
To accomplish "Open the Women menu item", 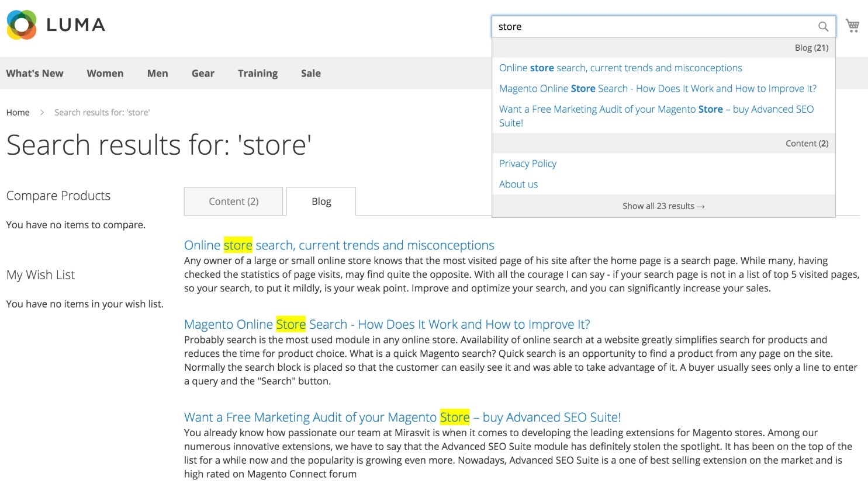I will (105, 74).
